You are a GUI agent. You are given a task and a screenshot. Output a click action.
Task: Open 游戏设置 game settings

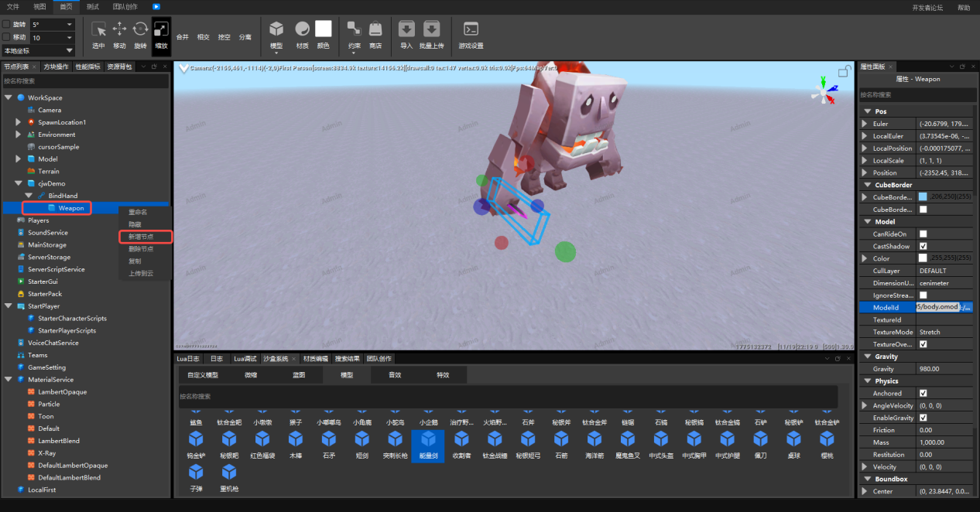tap(471, 30)
